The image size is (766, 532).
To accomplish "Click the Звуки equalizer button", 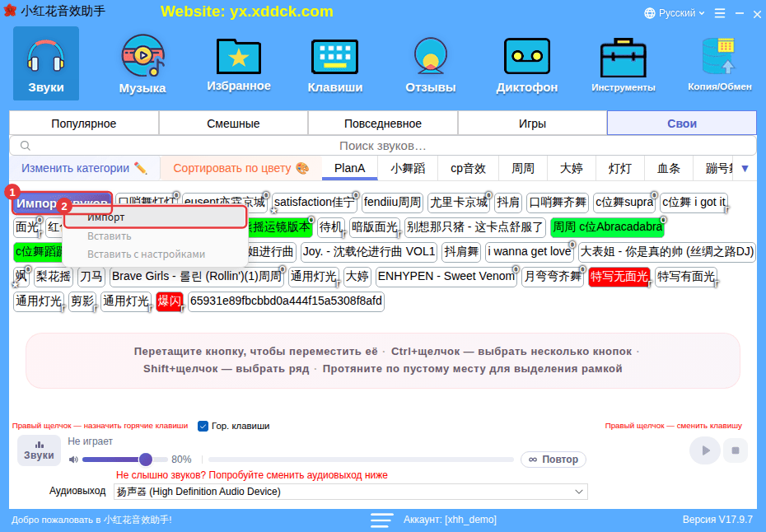I will (39, 450).
